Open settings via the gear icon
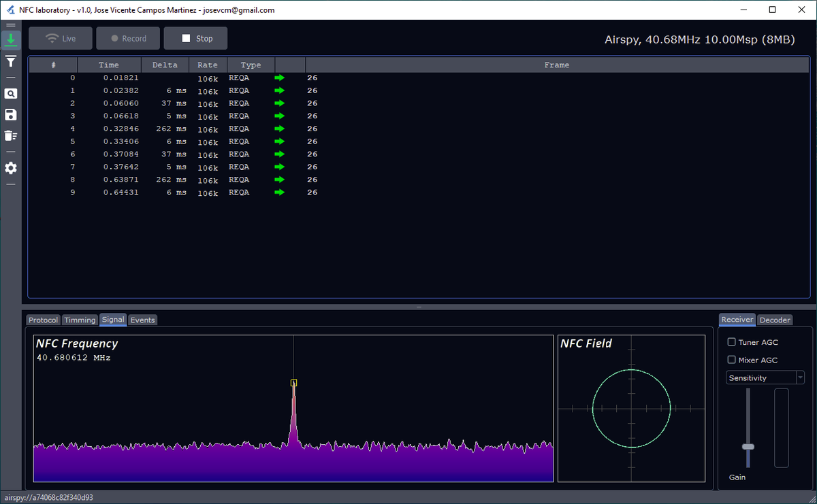817x504 pixels. (10, 168)
